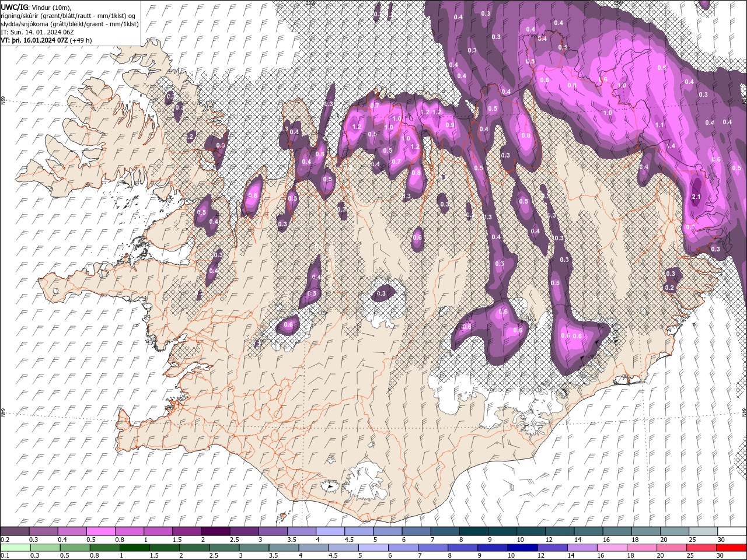Select the palest green 0.1–0.3 rain legend swatch

click(16, 548)
